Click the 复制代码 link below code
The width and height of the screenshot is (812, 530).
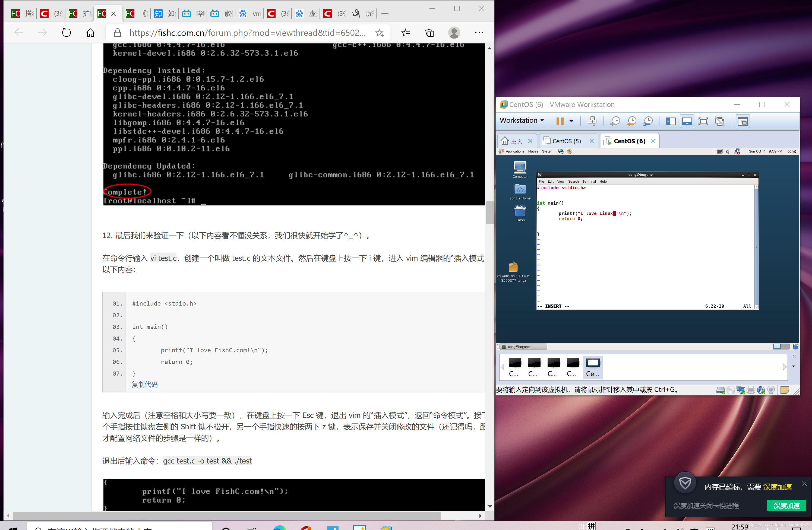(145, 384)
